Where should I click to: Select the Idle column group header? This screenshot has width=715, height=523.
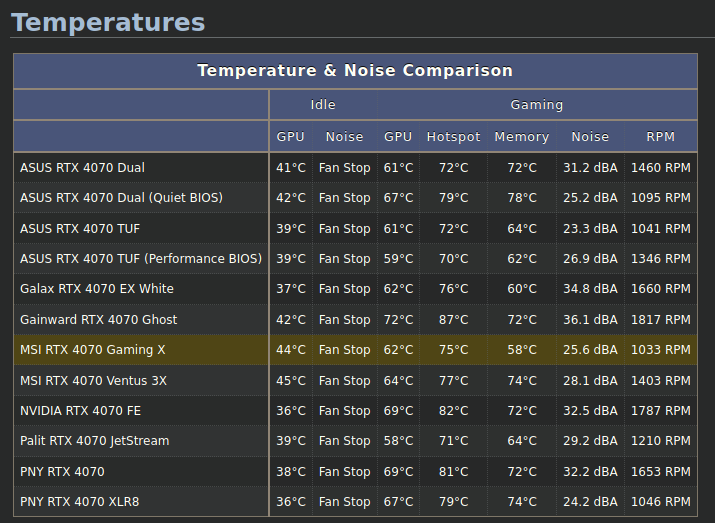[x=323, y=104]
